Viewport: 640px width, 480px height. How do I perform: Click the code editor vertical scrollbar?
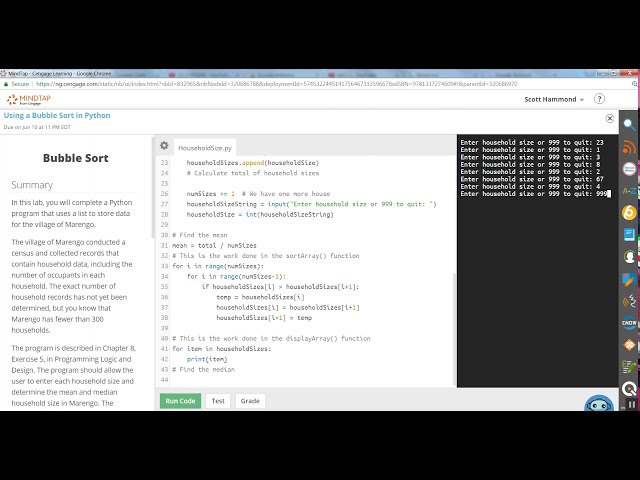(454, 329)
